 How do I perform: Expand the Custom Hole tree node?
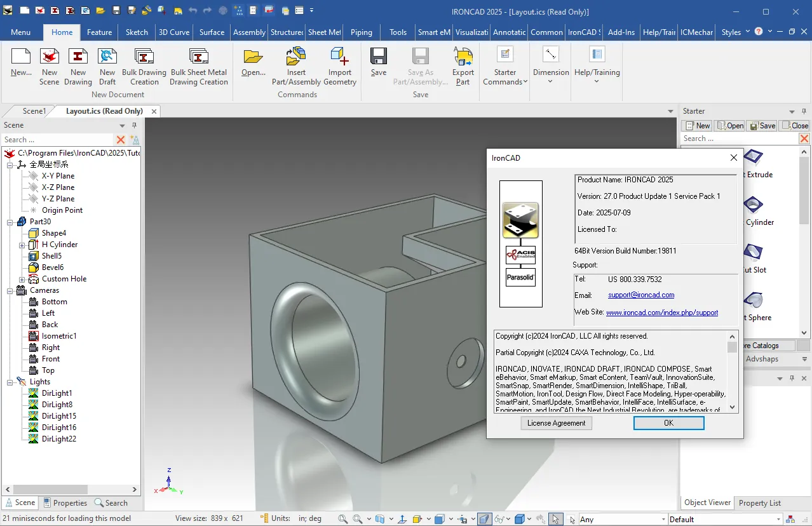click(22, 279)
